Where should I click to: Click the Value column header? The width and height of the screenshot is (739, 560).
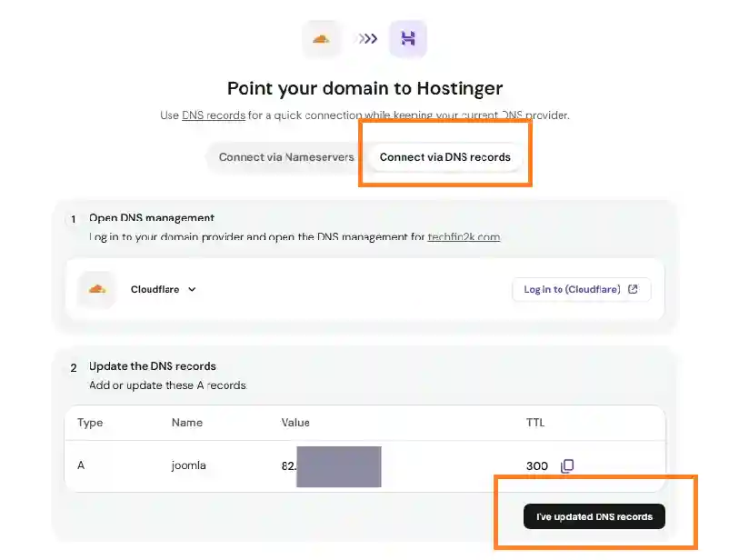(x=295, y=423)
